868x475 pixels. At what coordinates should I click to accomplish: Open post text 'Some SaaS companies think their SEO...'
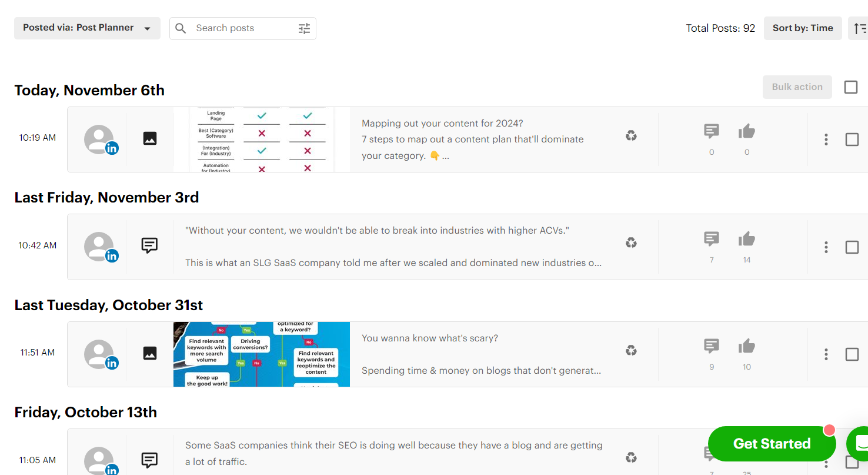(x=394, y=453)
